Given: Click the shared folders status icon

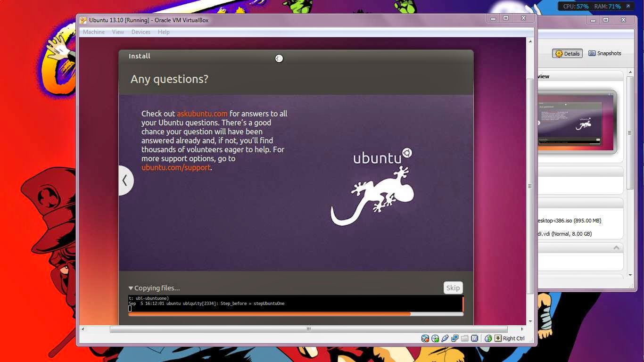Looking at the screenshot, I should [x=465, y=338].
